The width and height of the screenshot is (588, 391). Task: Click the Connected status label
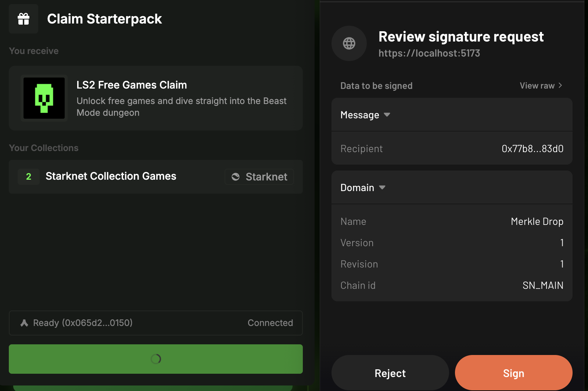(270, 323)
